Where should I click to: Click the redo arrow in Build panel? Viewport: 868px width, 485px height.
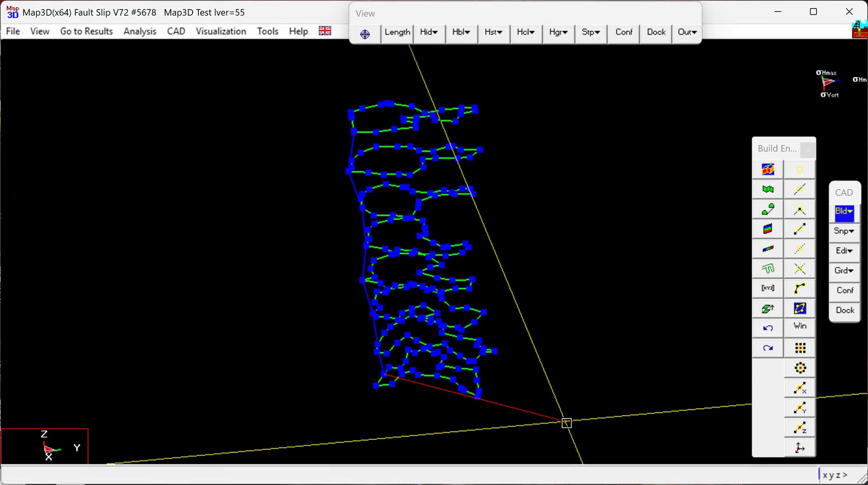pyautogui.click(x=768, y=348)
